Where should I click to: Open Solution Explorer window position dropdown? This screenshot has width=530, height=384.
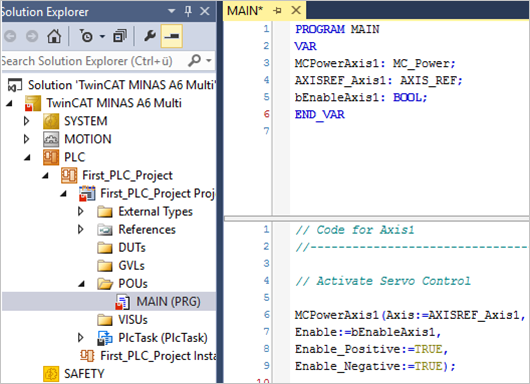[172, 11]
